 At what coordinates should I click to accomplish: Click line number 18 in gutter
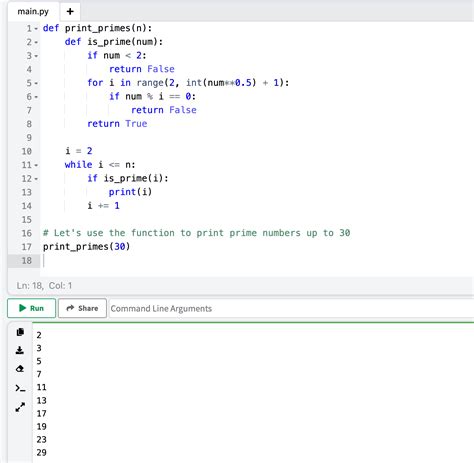[x=27, y=261]
